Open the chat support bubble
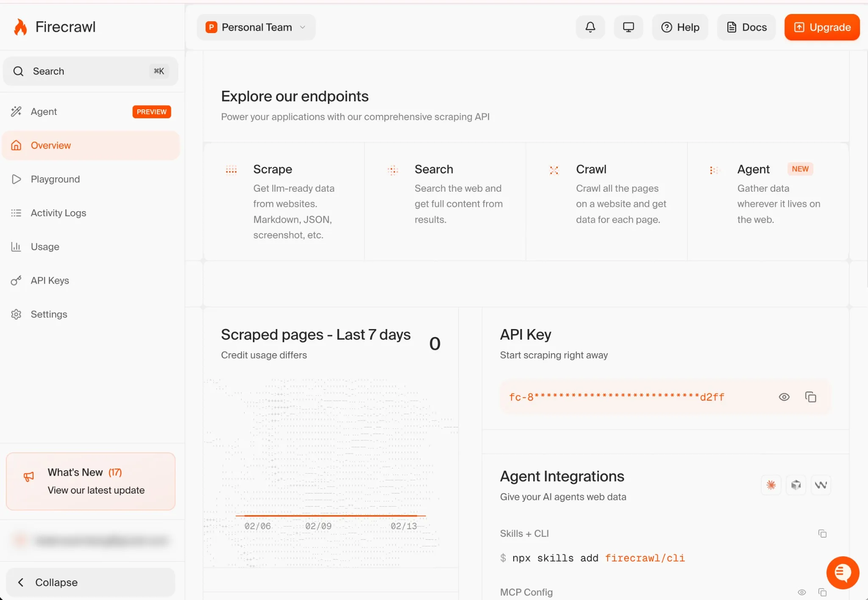This screenshot has width=868, height=600. [843, 572]
